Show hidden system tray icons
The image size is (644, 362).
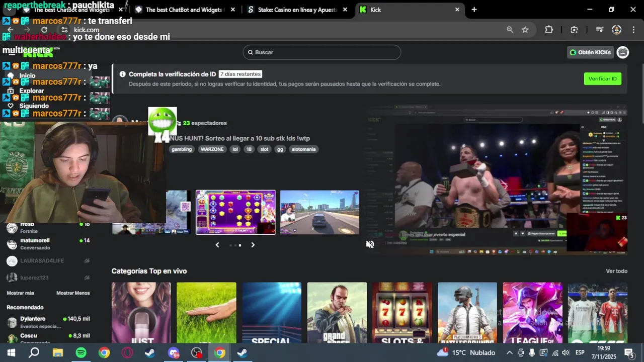[x=509, y=353]
